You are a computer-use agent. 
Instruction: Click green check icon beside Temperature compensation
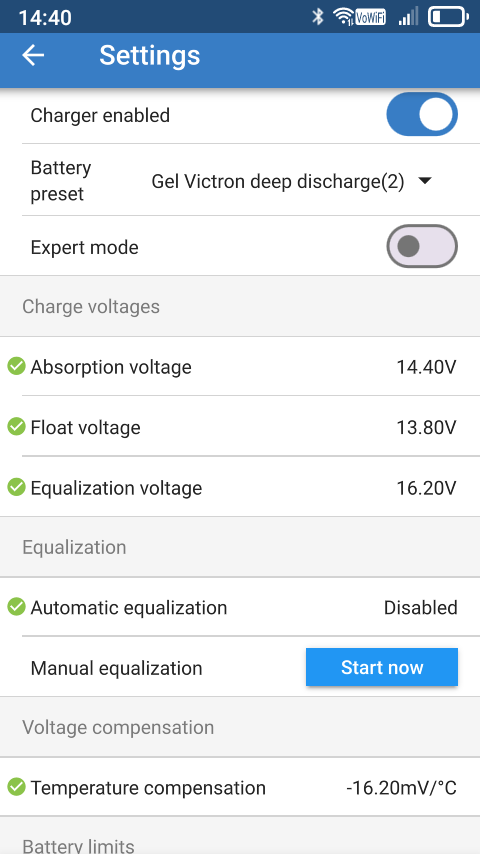pyautogui.click(x=16, y=787)
